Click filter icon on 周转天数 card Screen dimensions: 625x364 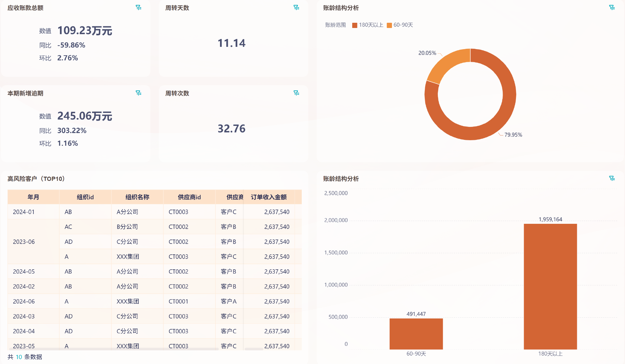[296, 7]
